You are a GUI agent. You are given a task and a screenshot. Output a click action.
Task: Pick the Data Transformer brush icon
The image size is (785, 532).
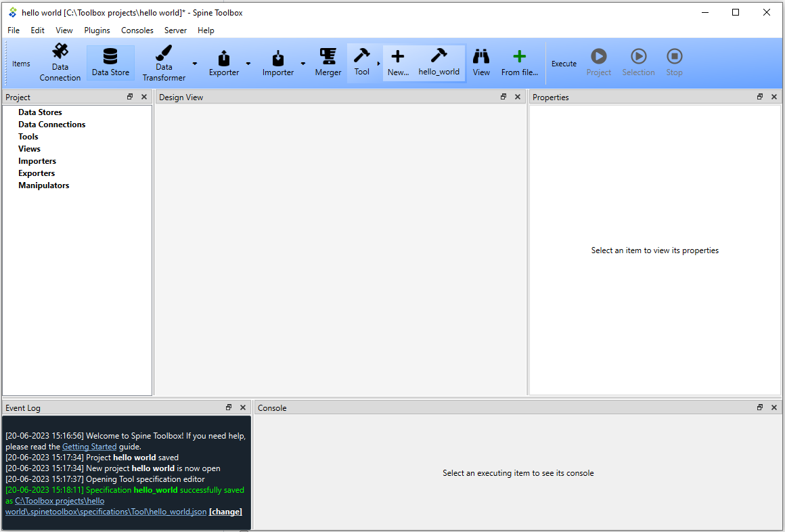pos(164,64)
